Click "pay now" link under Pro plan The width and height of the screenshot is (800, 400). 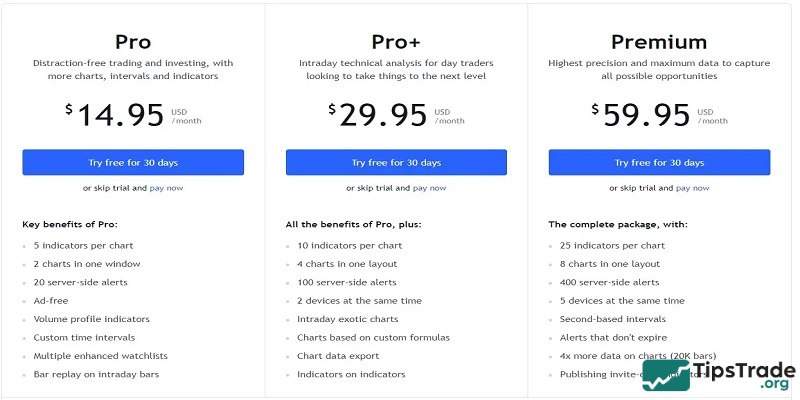(x=166, y=188)
